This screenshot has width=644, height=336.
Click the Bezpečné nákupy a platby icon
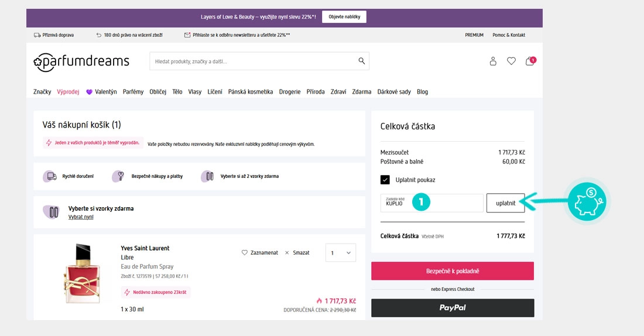tap(118, 176)
